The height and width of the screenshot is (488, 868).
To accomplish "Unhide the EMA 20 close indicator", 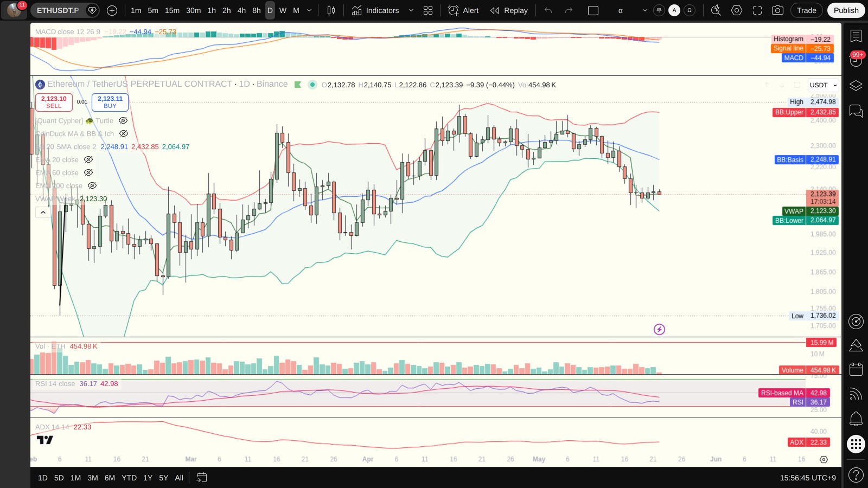I will point(88,160).
